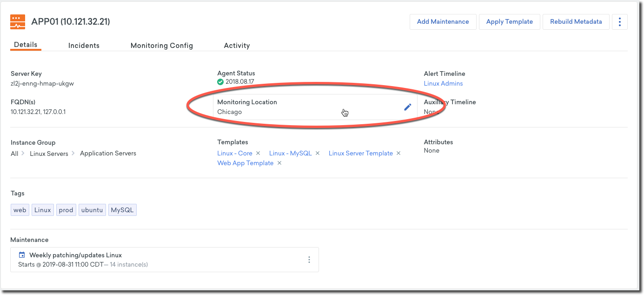The height and width of the screenshot is (295, 644).
Task: Click Rebuild Metadata button
Action: pos(576,22)
